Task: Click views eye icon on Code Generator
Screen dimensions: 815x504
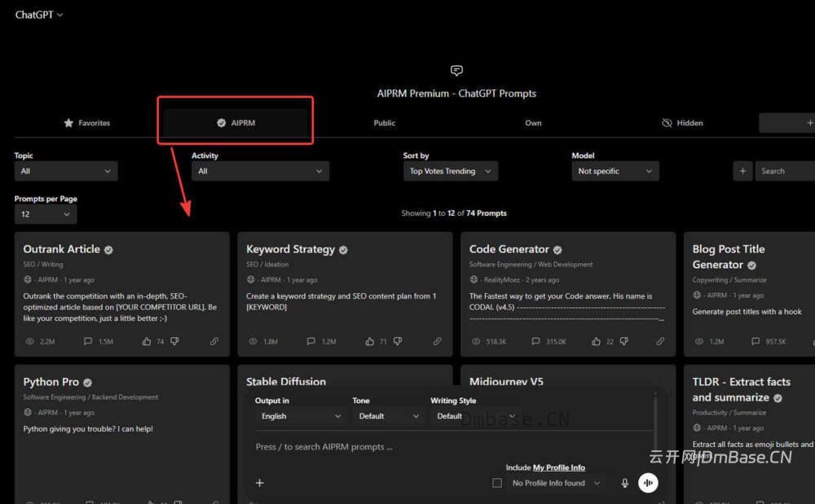Action: [476, 341]
